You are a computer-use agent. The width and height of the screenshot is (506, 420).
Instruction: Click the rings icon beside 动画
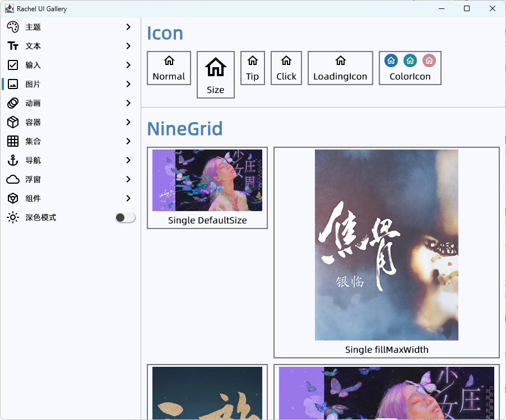click(13, 103)
